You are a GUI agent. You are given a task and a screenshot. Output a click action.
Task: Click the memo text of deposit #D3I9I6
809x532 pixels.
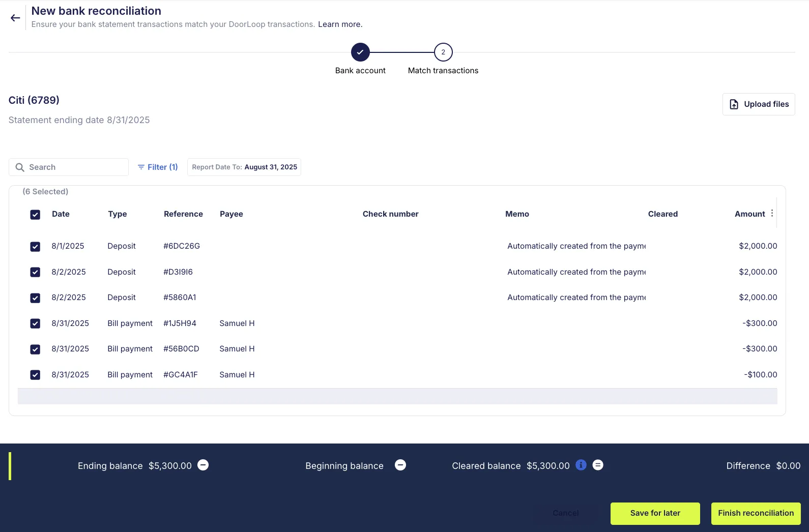(576, 272)
